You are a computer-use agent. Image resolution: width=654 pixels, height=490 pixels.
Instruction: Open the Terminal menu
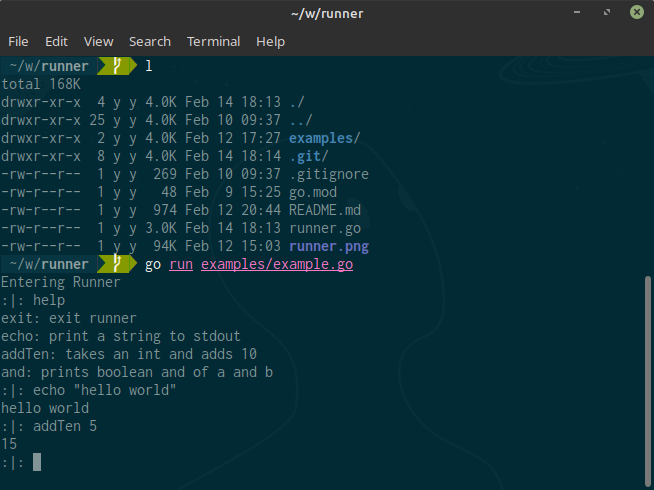pyautogui.click(x=213, y=42)
